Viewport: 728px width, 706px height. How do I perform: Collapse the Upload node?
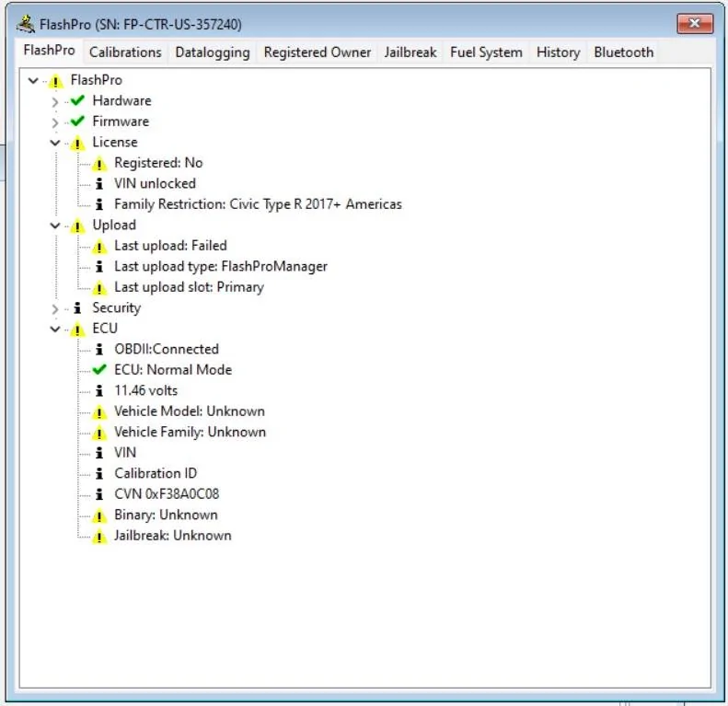click(x=55, y=226)
